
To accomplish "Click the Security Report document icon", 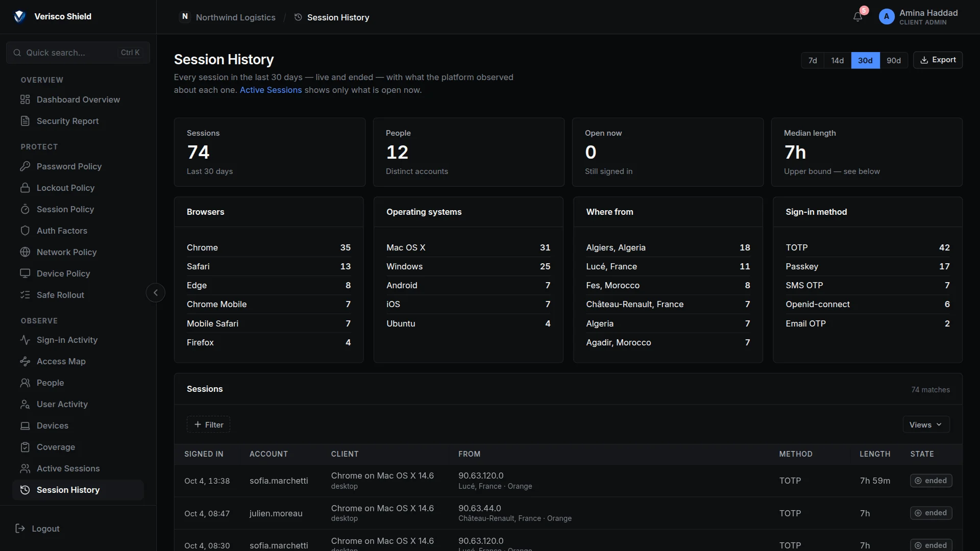I will [25, 121].
